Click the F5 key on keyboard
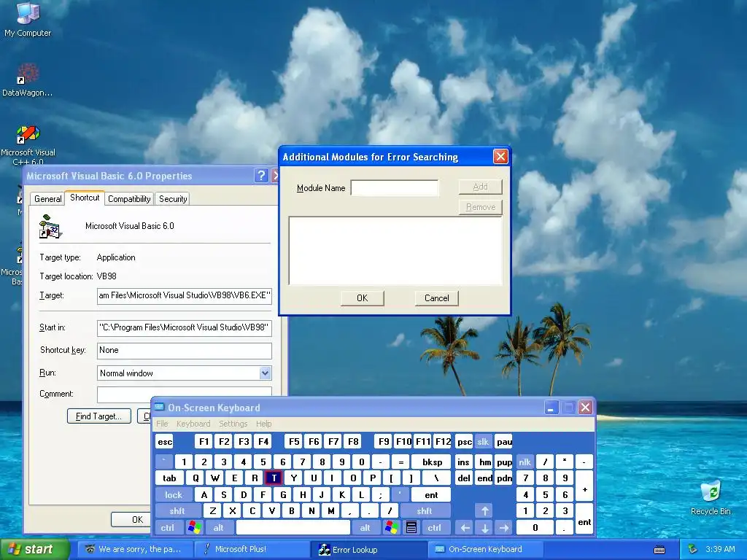Image resolution: width=747 pixels, height=560 pixels. 294,442
